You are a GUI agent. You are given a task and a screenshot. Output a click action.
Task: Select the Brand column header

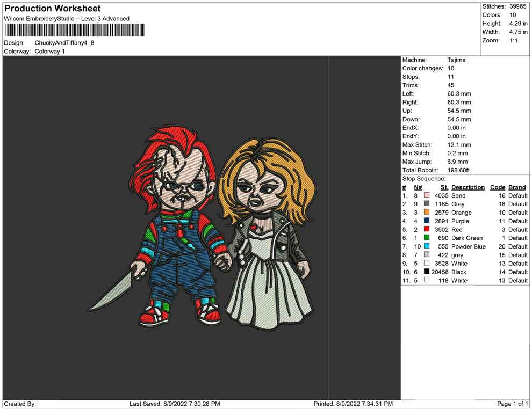517,187
